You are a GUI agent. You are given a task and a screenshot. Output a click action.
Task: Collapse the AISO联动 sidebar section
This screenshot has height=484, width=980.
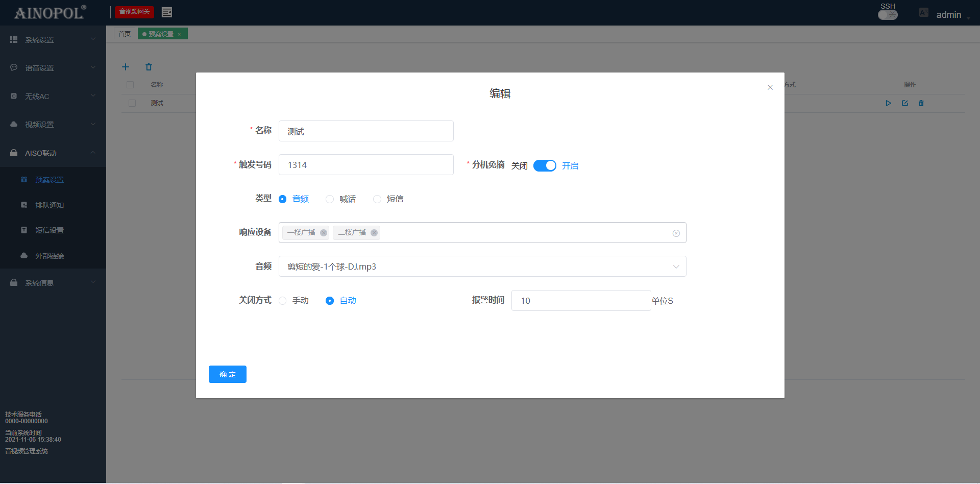[53, 153]
